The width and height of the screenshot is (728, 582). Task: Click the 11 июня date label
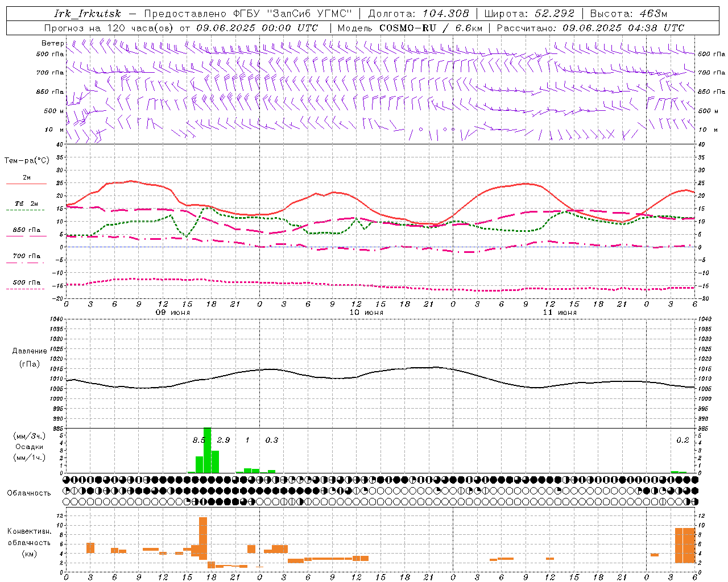coord(560,313)
